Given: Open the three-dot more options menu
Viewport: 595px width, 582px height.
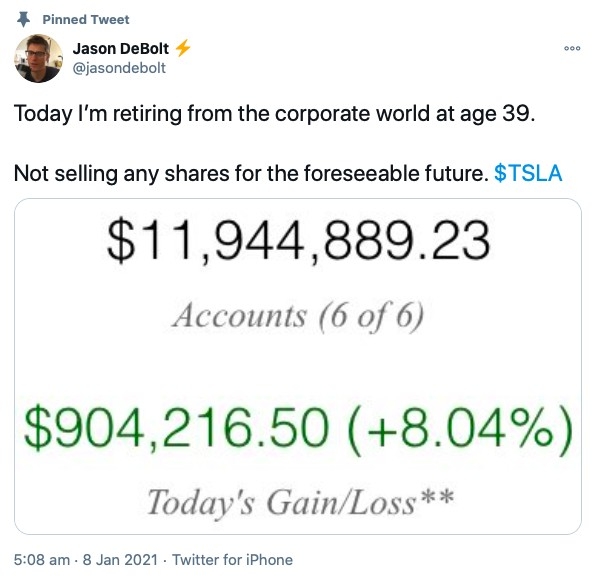Looking at the screenshot, I should 572,48.
